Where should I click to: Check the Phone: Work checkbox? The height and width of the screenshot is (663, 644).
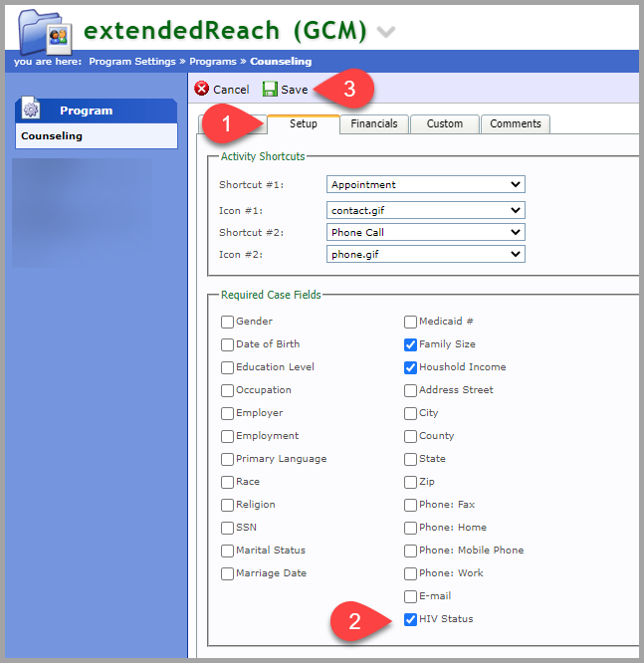[410, 573]
